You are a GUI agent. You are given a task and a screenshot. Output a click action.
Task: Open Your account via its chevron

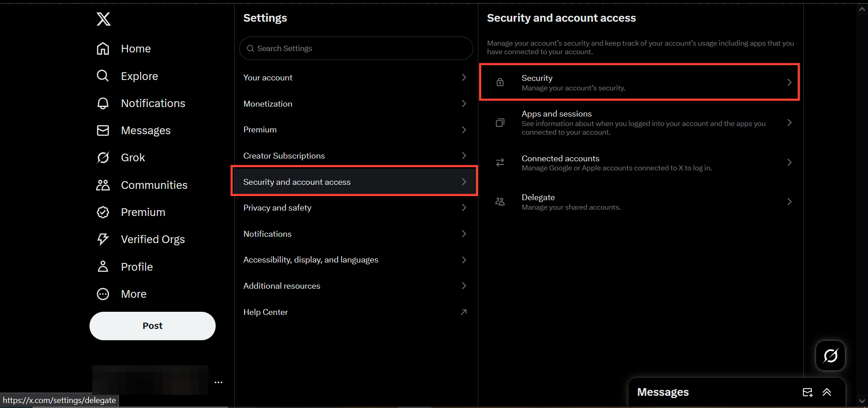pos(464,77)
